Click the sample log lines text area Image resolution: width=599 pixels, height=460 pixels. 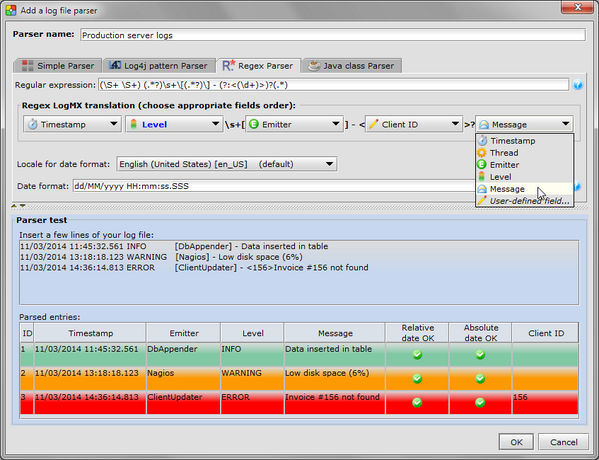pos(299,272)
